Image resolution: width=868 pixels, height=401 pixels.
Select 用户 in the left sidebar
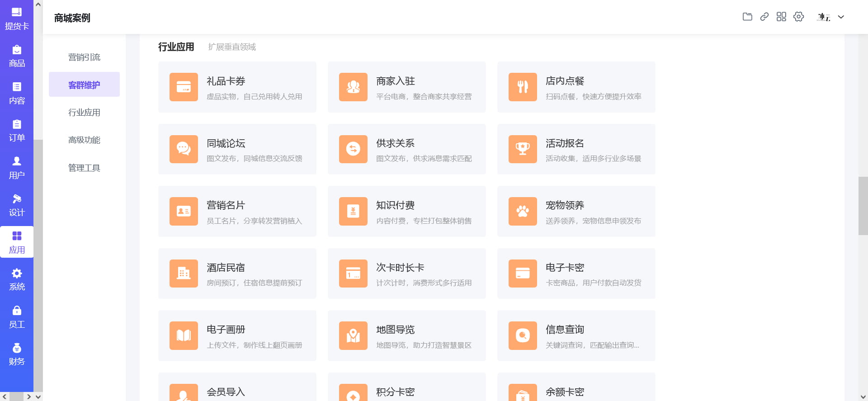(17, 168)
